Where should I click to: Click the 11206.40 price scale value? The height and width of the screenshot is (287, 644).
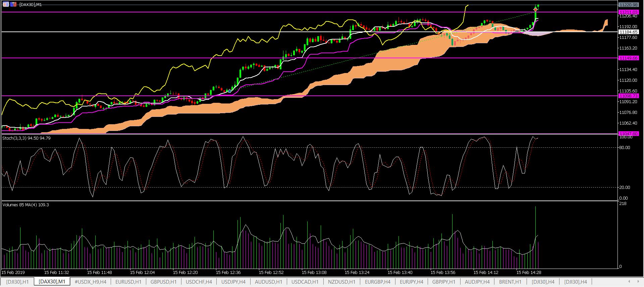point(628,16)
